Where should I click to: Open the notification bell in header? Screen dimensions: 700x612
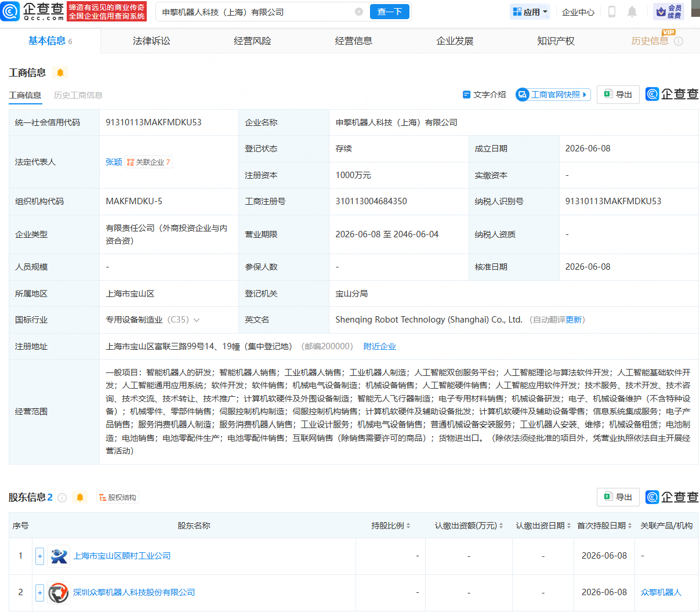pyautogui.click(x=632, y=12)
